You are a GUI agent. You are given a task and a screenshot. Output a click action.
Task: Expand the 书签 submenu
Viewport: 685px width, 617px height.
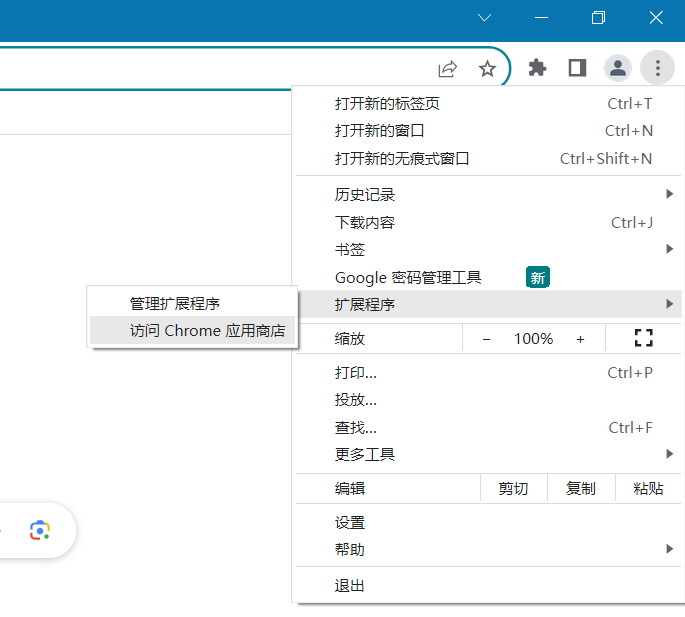tap(488, 250)
